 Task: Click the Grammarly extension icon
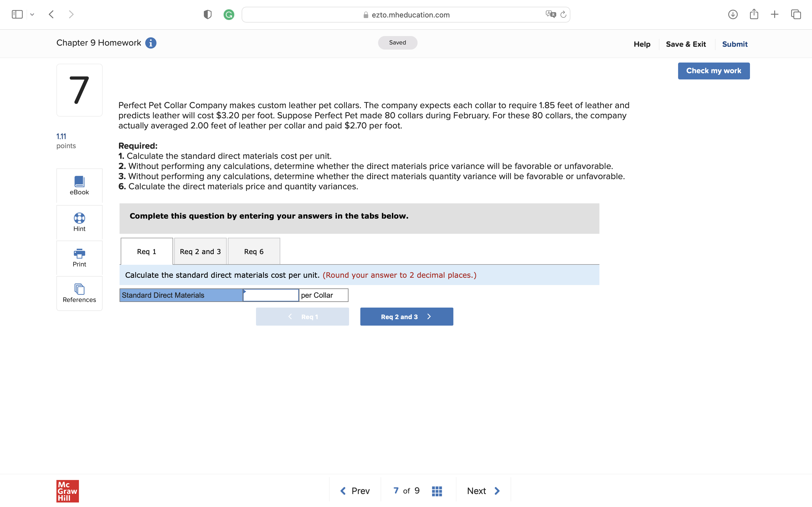point(229,15)
